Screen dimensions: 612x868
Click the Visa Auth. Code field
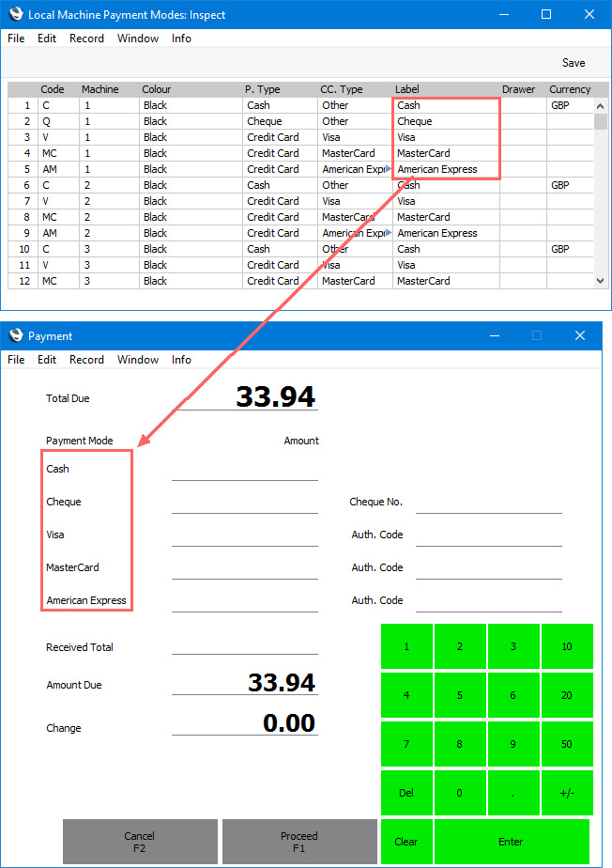pos(489,535)
